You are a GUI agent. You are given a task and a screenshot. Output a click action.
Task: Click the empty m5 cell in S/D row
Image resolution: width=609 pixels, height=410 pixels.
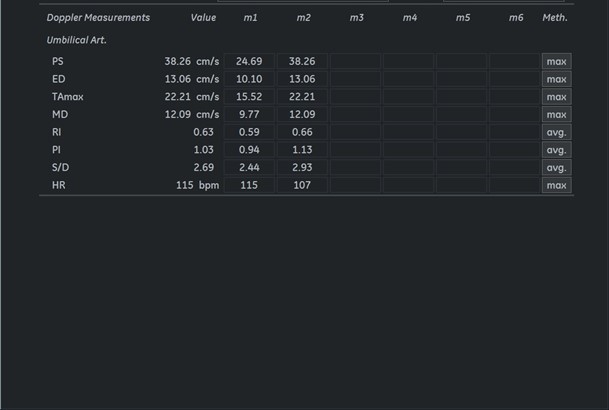click(461, 167)
